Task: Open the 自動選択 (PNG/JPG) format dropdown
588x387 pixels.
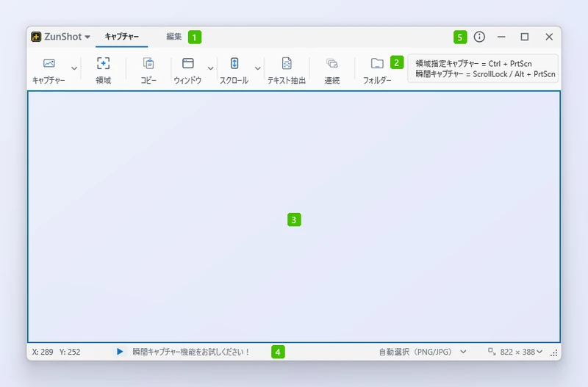Action: point(423,352)
